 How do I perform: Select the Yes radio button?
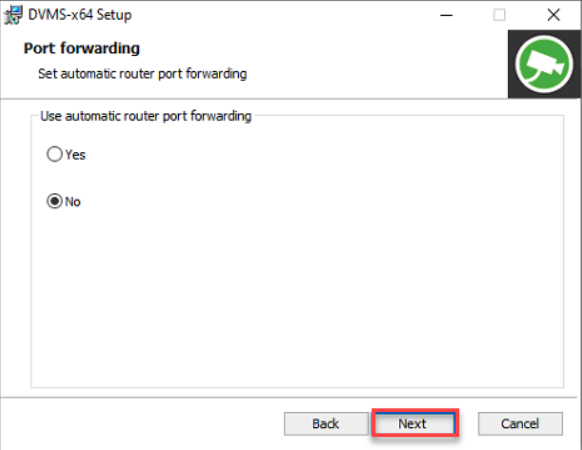55,154
